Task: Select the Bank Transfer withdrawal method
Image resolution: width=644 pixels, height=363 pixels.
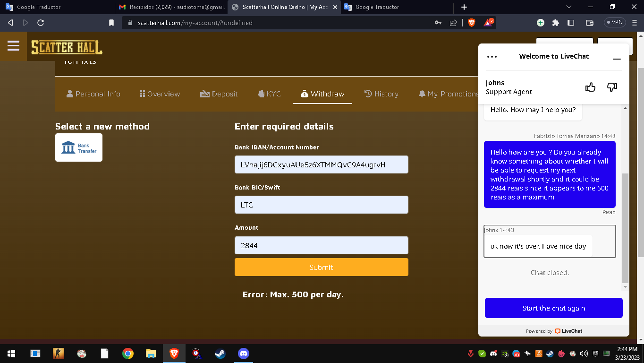Action: pyautogui.click(x=79, y=147)
